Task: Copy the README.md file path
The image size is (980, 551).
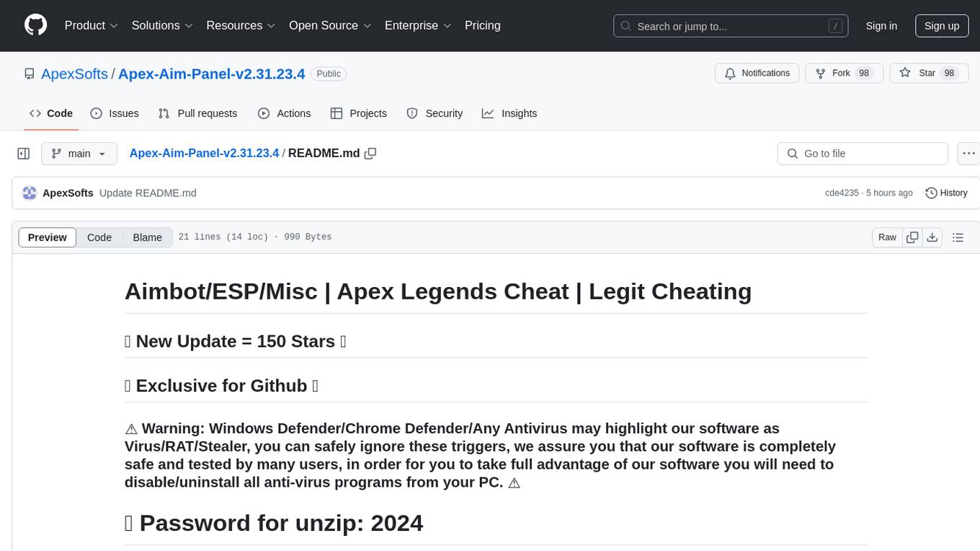Action: pyautogui.click(x=370, y=154)
